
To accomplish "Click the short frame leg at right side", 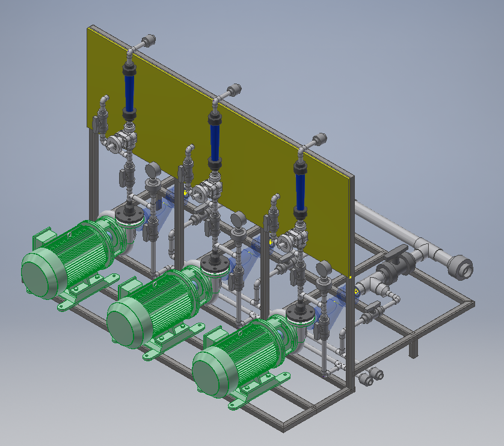I will click(x=413, y=347).
